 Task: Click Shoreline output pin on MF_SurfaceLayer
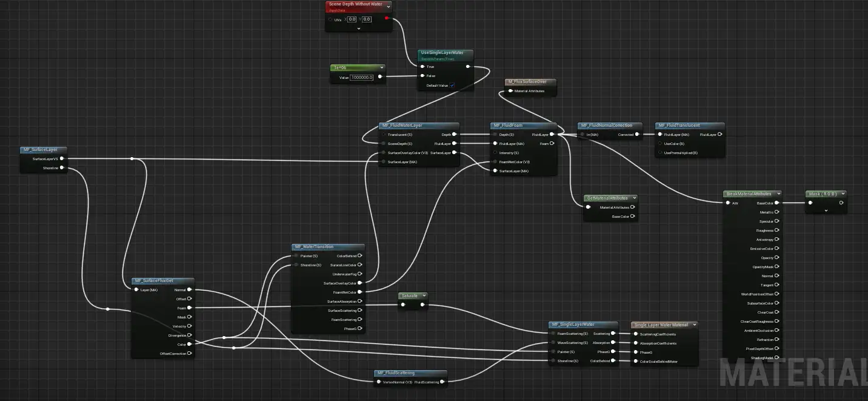[62, 168]
